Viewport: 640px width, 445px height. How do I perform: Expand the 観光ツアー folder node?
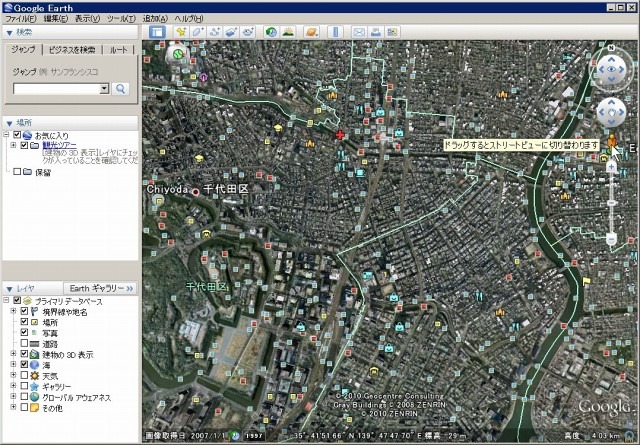[13, 145]
